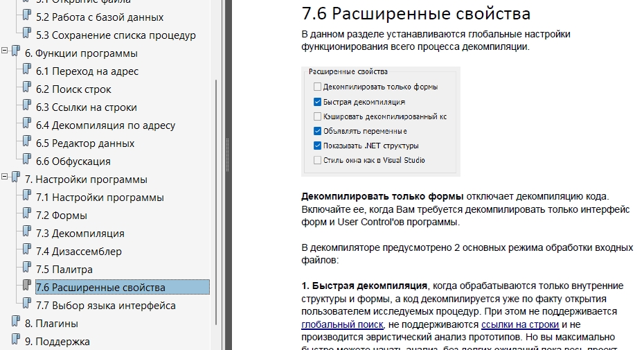Screen dimensions: 644x350
Task: Click the page icon next to 7.6 Расширенные свойства
Action: click(27, 286)
